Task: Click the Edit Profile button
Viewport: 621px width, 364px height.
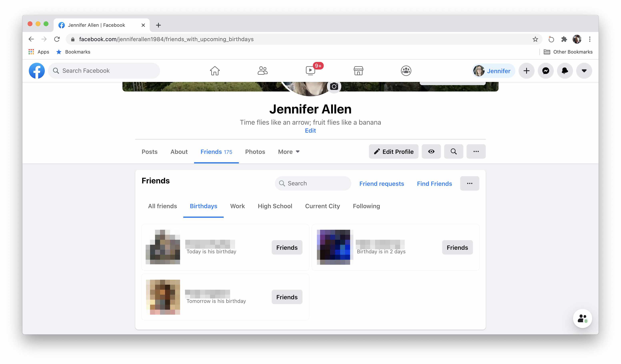Action: (x=394, y=151)
